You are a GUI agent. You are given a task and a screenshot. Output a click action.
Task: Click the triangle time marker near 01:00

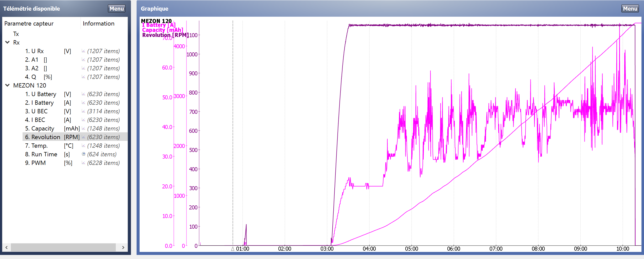(233, 249)
